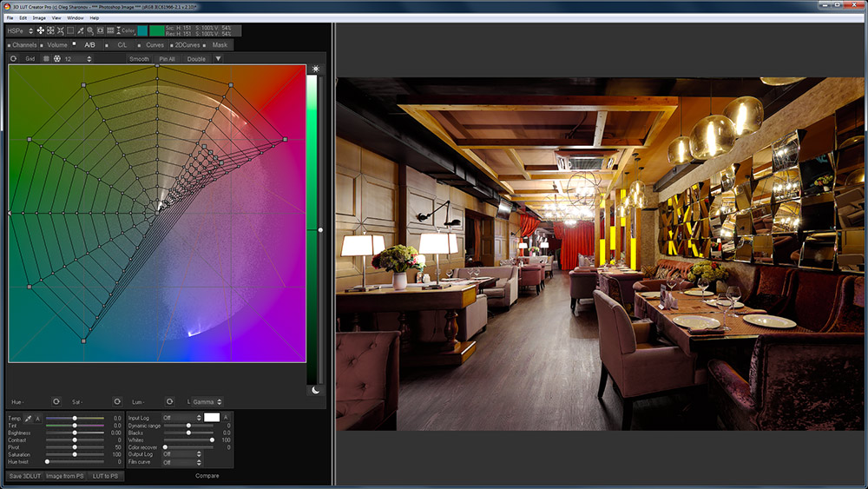Screen dimensions: 868x489
Task: Click the Save 3DLUT button
Action: [x=24, y=476]
